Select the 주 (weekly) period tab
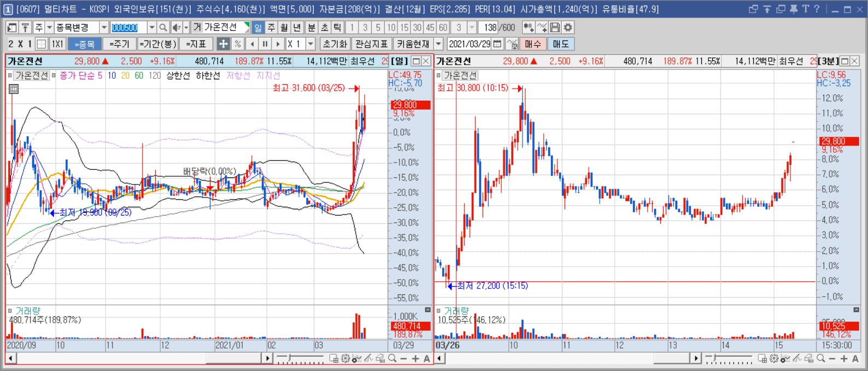Image resolution: width=868 pixels, height=371 pixels. coord(271,27)
